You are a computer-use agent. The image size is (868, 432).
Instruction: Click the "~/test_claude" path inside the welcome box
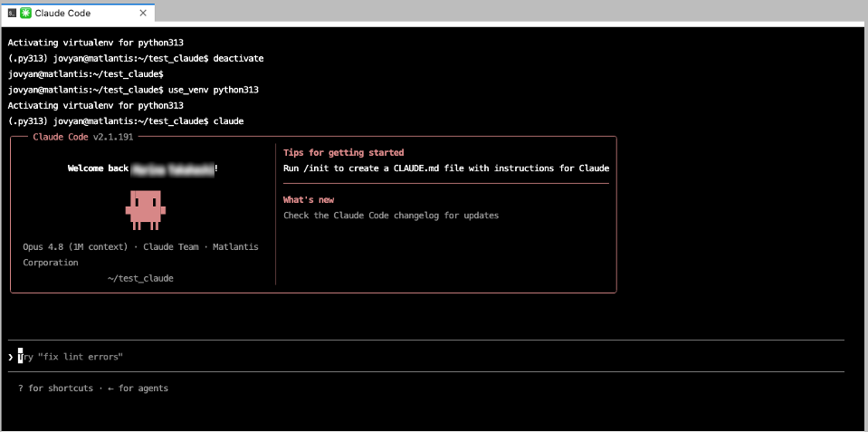pyautogui.click(x=140, y=279)
